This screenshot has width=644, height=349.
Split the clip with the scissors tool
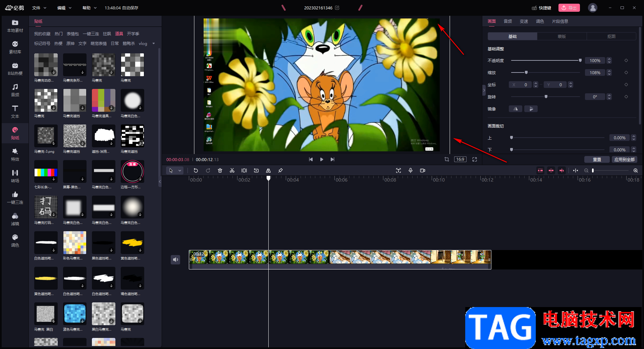232,170
